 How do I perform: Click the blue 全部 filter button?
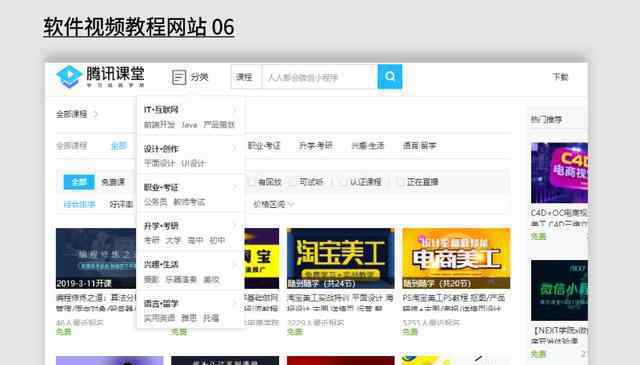79,182
